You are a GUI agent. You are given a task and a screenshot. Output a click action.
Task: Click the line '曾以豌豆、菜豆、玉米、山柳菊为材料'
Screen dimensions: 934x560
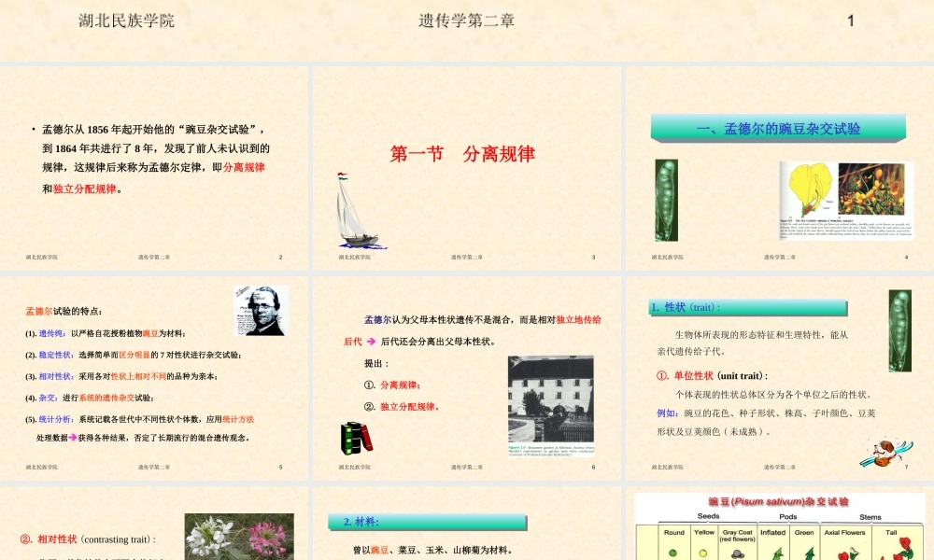click(433, 550)
